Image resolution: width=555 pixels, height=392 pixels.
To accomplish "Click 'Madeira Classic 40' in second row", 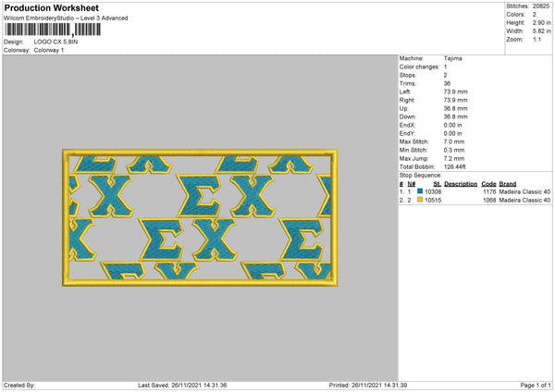I will [524, 201].
